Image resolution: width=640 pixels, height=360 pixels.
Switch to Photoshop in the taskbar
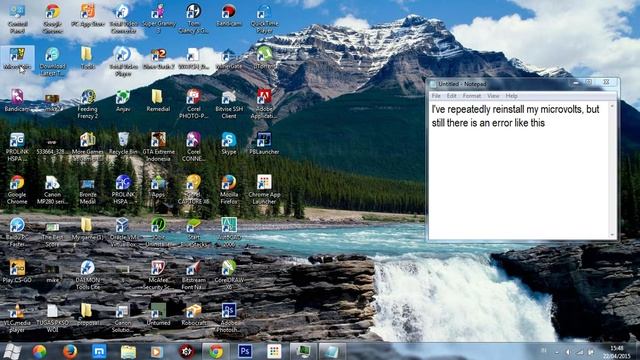(244, 351)
